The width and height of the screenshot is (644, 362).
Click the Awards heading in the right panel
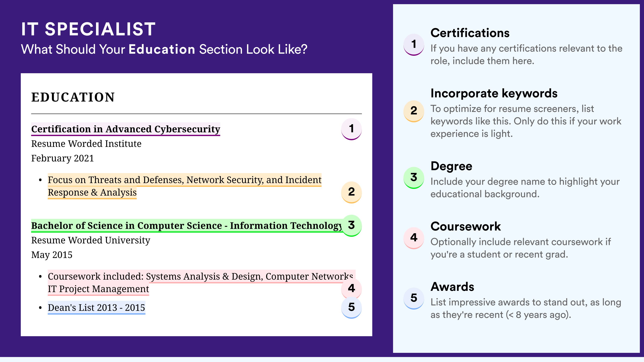(x=452, y=287)
